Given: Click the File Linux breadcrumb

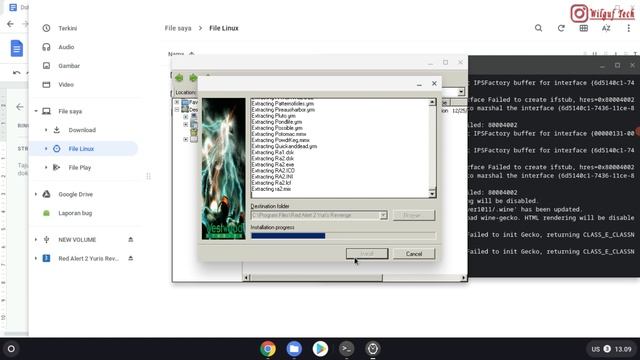Looking at the screenshot, I should pos(224,28).
